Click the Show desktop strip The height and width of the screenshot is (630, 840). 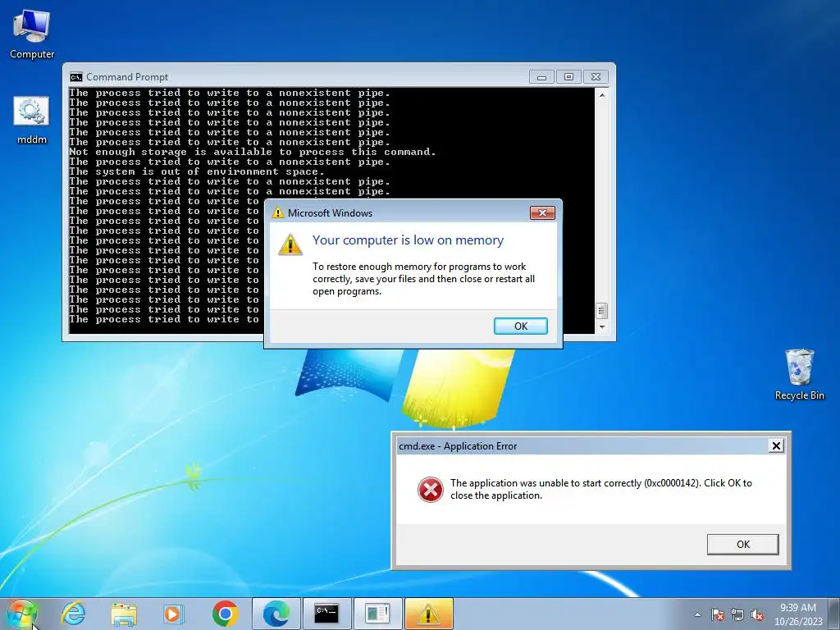point(834,614)
